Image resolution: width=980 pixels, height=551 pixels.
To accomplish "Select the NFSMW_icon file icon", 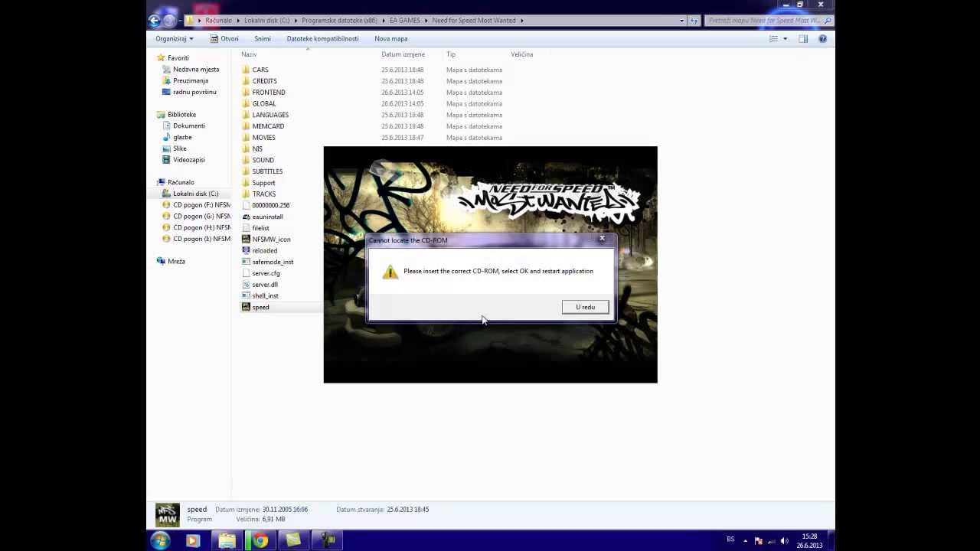I will [246, 239].
